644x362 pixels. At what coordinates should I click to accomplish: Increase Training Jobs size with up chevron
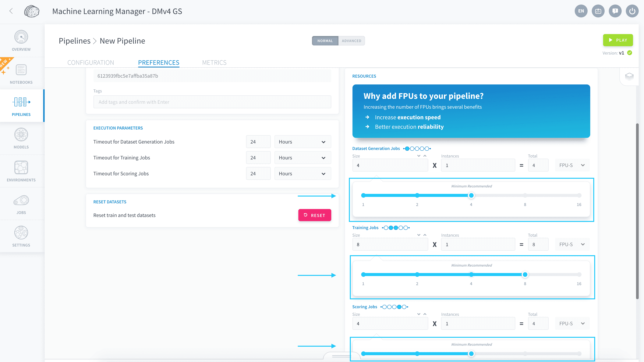(x=425, y=235)
